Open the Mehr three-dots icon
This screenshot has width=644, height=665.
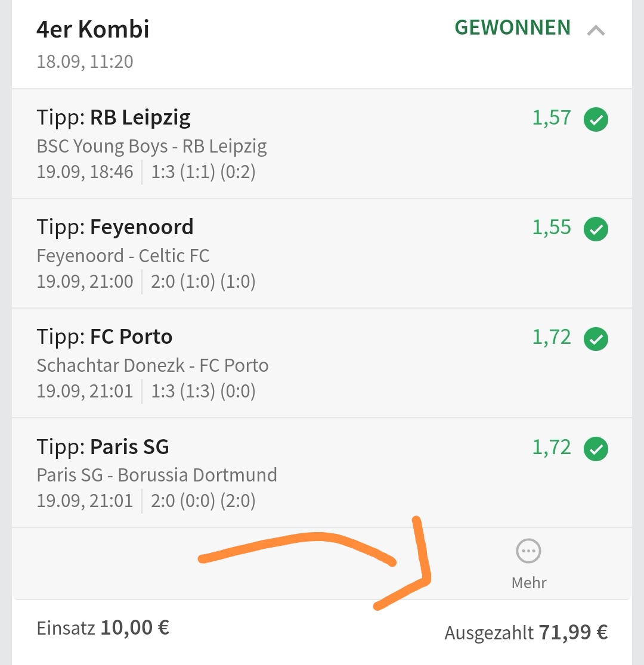528,551
